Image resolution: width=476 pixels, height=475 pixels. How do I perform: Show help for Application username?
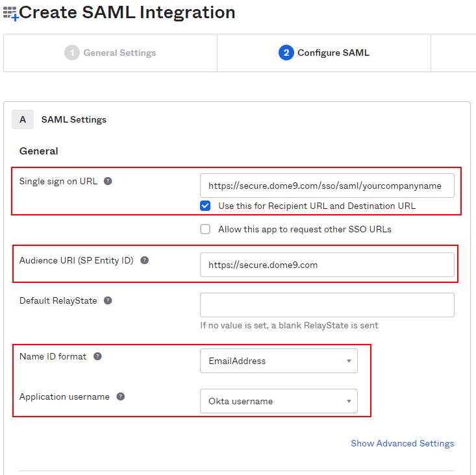click(x=121, y=396)
